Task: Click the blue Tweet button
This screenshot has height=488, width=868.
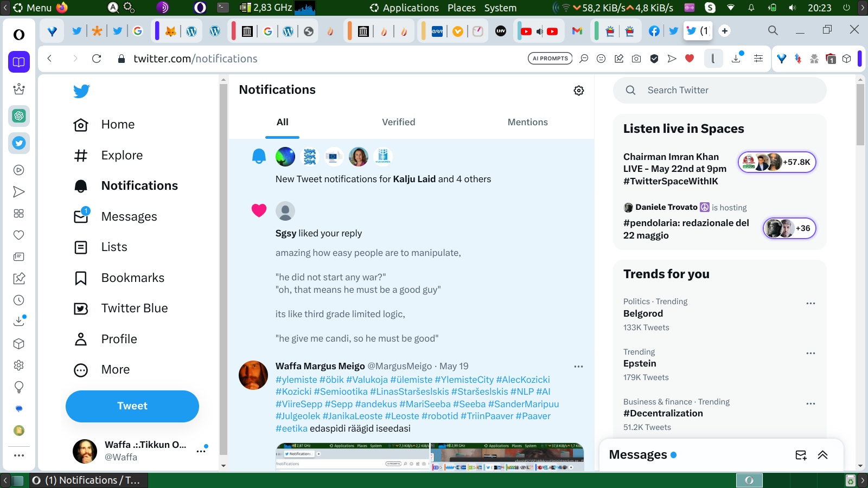Action: [132, 406]
